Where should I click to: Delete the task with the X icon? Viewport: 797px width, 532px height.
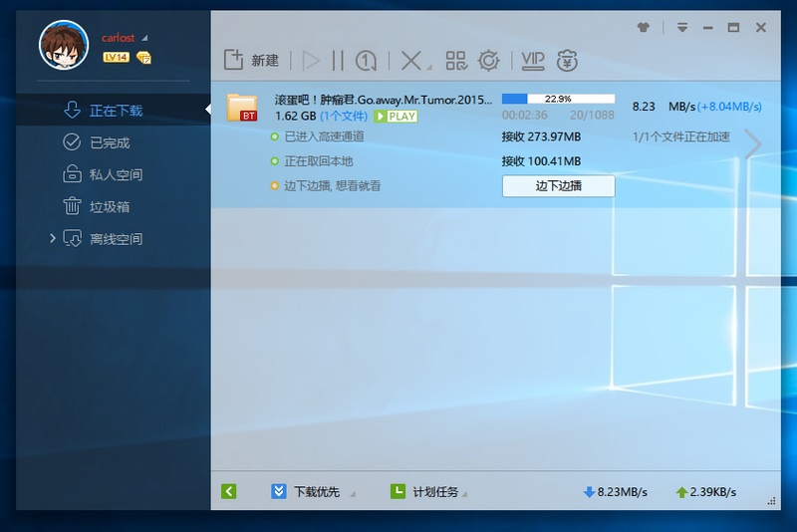click(x=410, y=61)
